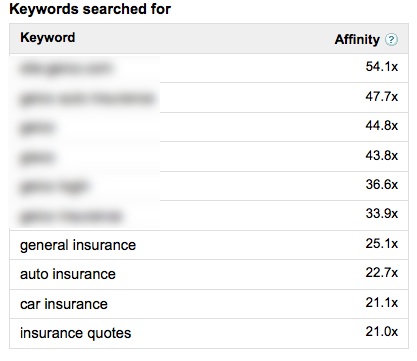
Task: Click the blurred keyword beside 33.9x
Action: (x=71, y=217)
